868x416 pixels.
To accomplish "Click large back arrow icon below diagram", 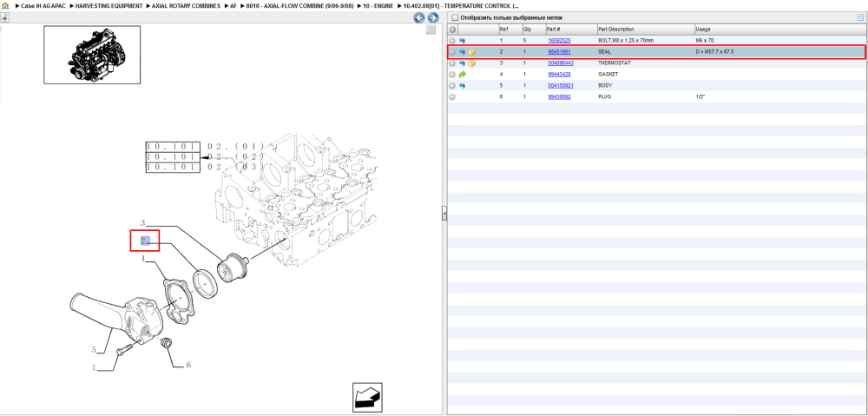I will click(x=367, y=397).
